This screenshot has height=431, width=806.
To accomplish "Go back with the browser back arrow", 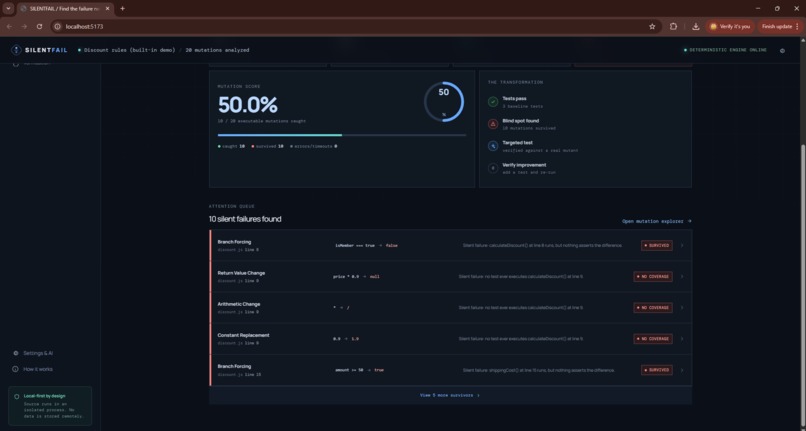I will click(9, 27).
